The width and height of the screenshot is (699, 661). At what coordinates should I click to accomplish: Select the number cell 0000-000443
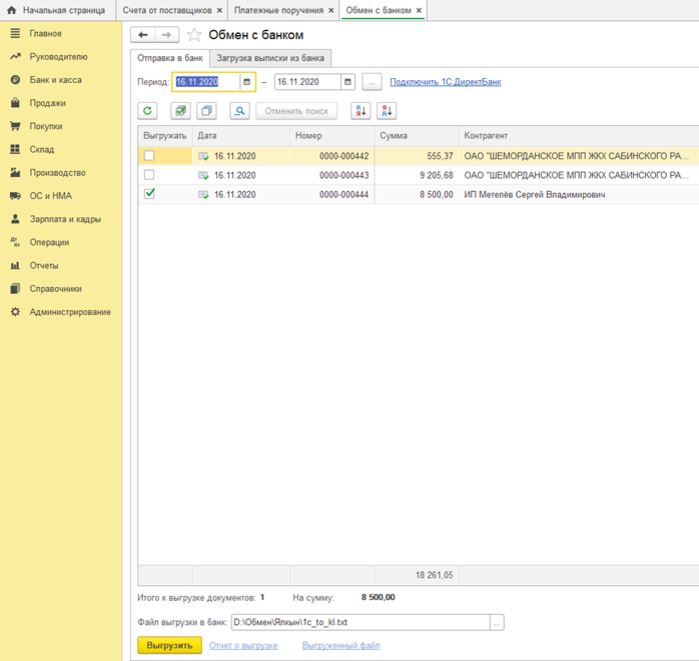332,175
